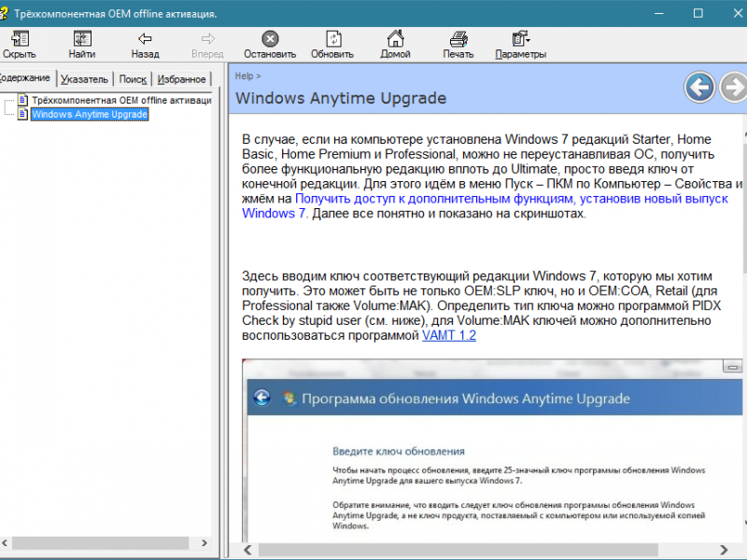The height and width of the screenshot is (560, 747).
Task: Click the grey round forward arrow in the topic header
Action: (x=733, y=87)
